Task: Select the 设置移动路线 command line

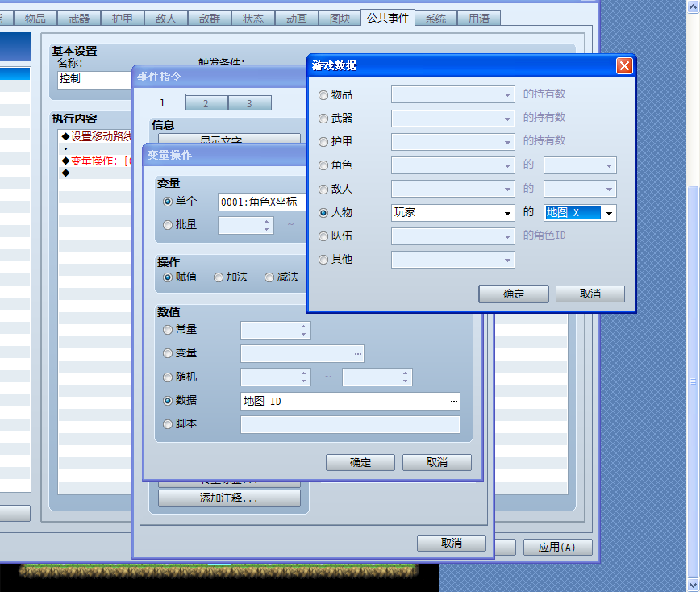Action: pyautogui.click(x=97, y=136)
